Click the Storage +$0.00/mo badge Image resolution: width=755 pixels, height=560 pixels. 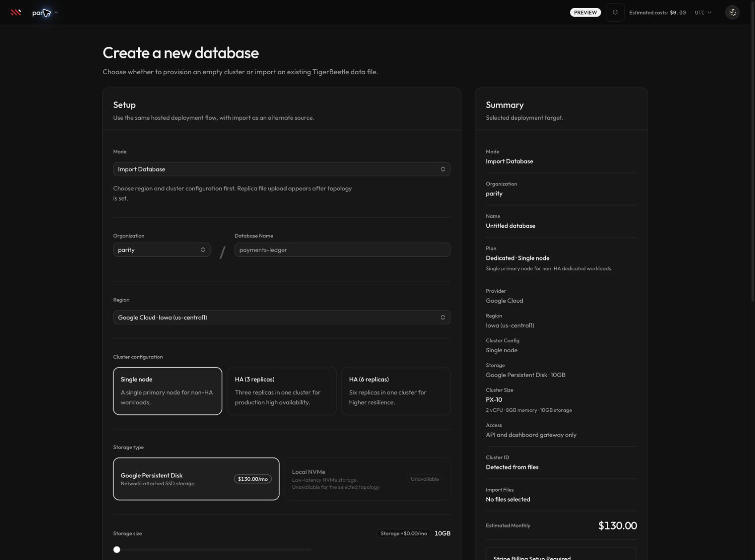coord(404,533)
